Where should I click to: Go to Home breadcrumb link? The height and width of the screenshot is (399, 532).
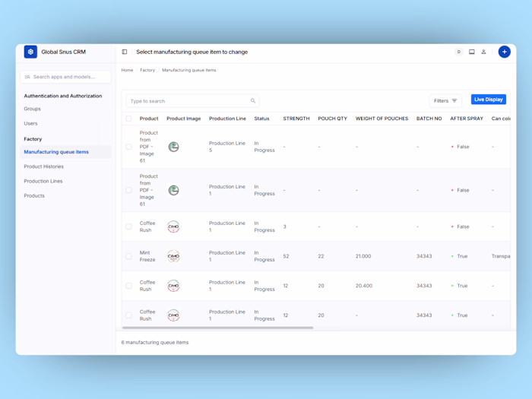tap(127, 70)
